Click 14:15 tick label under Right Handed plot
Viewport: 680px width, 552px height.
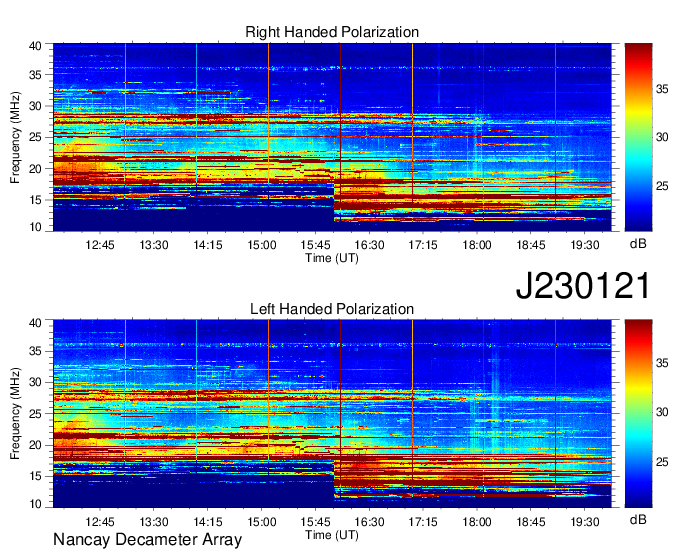click(x=208, y=245)
